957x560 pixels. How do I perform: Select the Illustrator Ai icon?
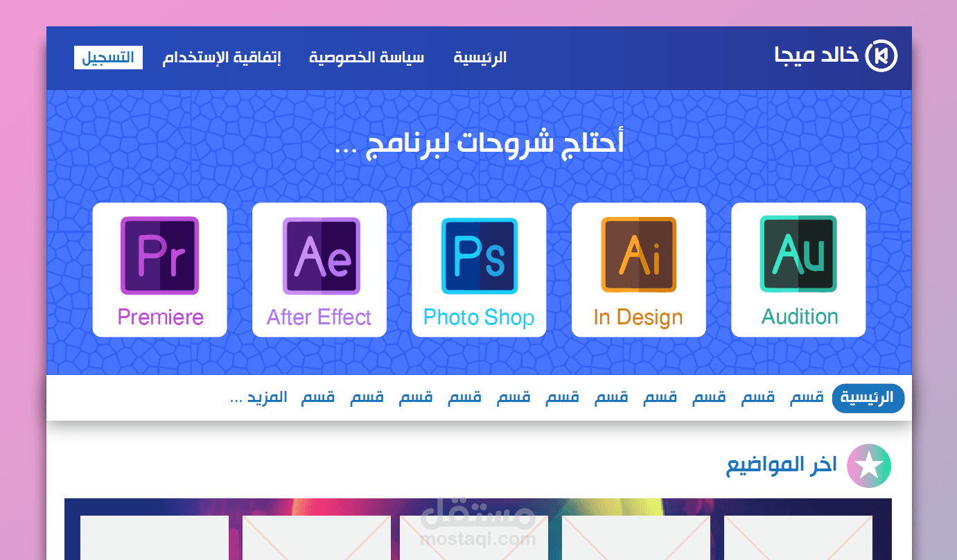[639, 255]
